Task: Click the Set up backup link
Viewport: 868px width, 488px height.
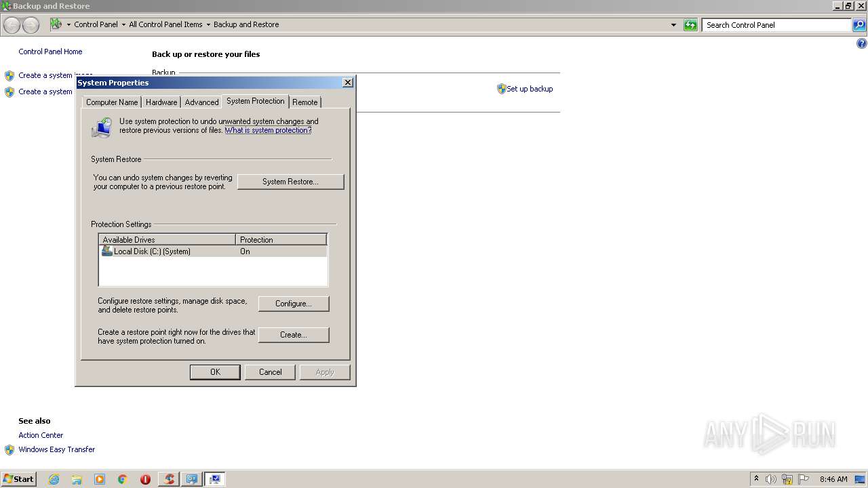Action: point(530,89)
